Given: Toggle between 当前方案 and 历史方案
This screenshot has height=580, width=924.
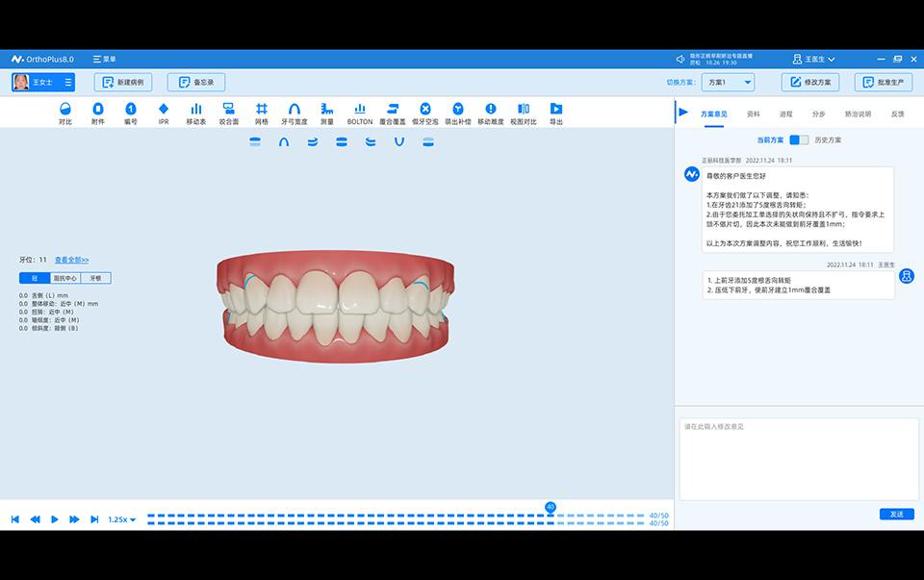Looking at the screenshot, I should [x=799, y=140].
